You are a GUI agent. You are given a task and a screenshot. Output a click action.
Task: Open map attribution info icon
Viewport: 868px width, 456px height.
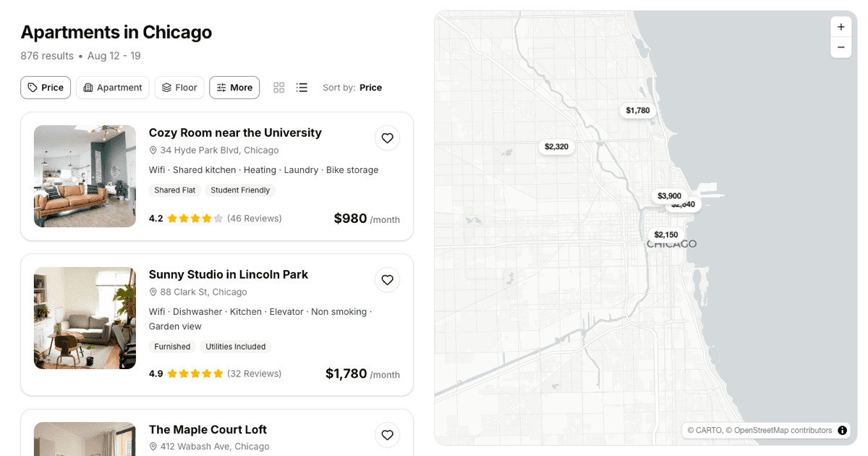click(x=843, y=431)
